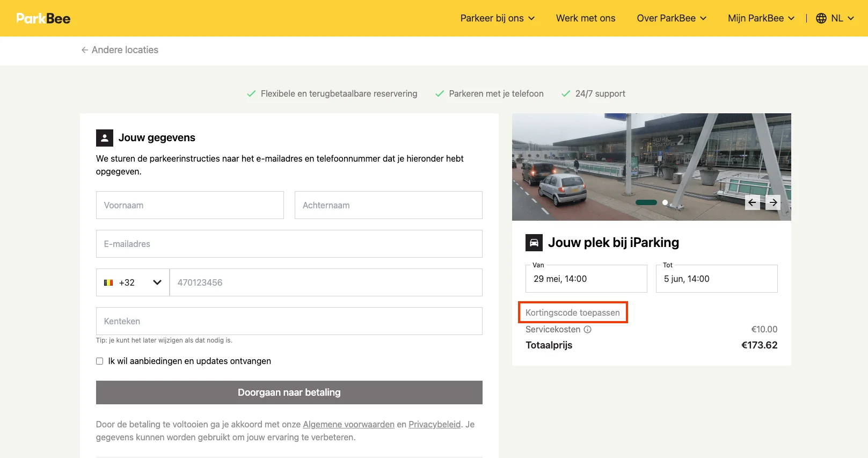The width and height of the screenshot is (868, 458).
Task: Focus the Voornaam field
Action: click(x=190, y=205)
